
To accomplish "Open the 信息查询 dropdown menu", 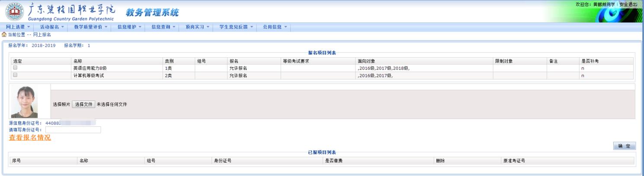I will (163, 27).
